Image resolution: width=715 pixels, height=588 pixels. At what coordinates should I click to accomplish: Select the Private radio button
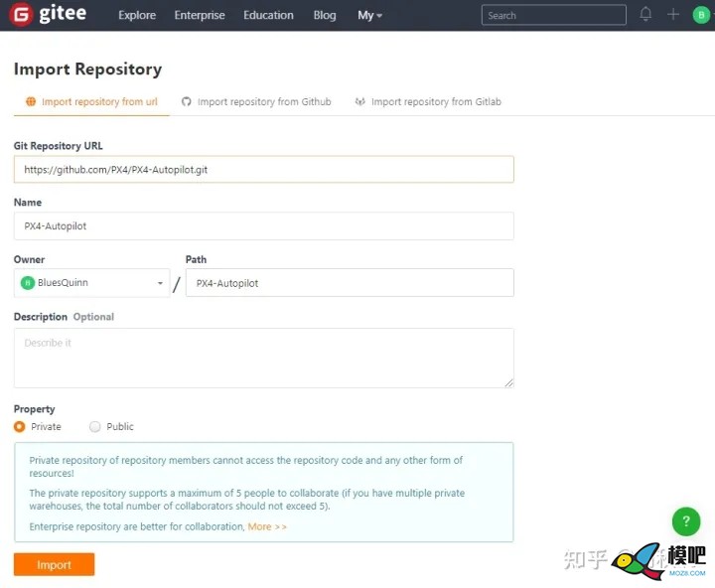tap(20, 426)
